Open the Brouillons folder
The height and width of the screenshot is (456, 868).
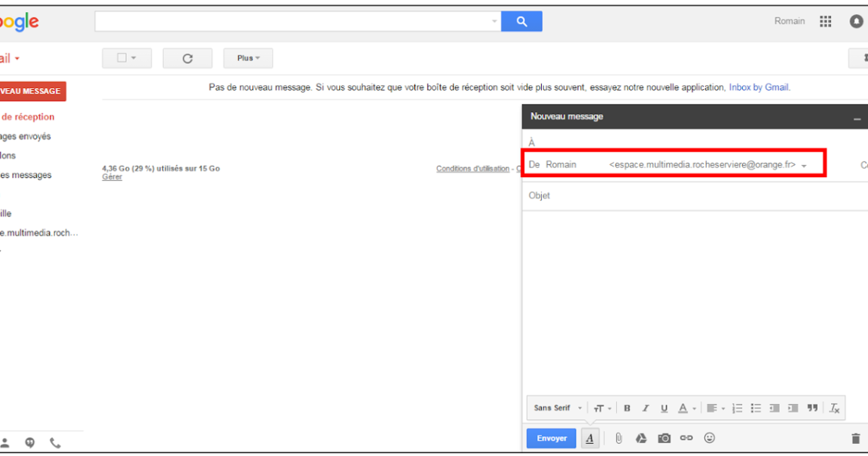(x=8, y=156)
